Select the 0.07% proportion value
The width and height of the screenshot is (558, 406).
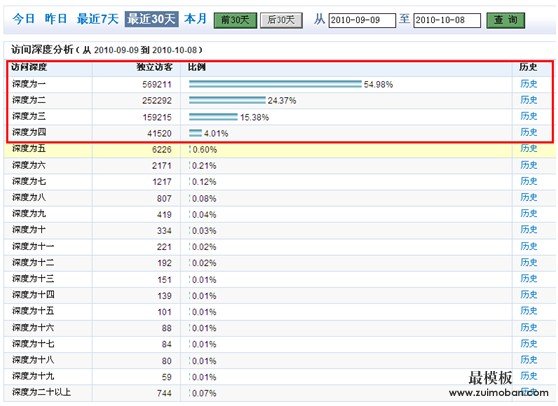(204, 393)
